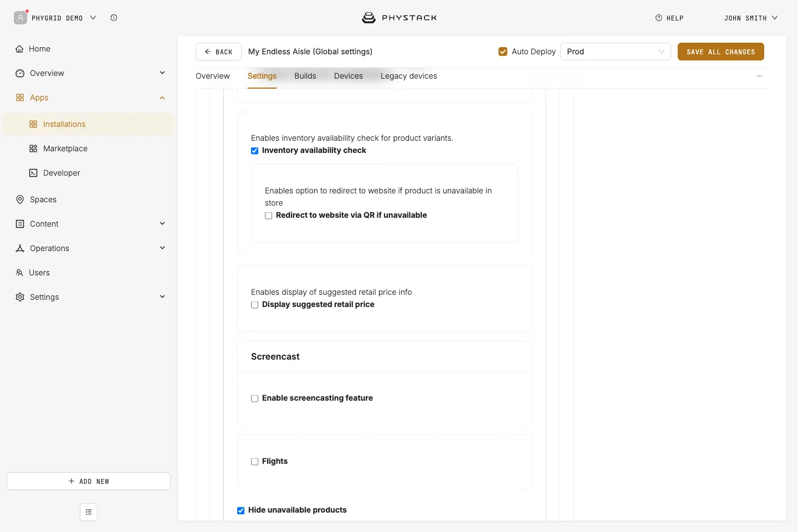798x532 pixels.
Task: Expand the Overview sidebar section
Action: click(x=162, y=73)
